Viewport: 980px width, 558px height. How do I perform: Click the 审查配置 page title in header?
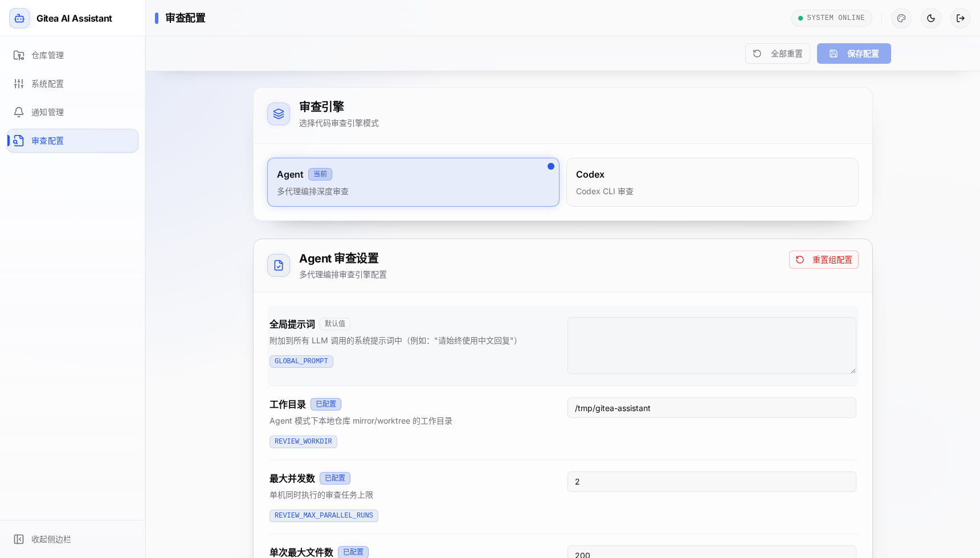pyautogui.click(x=185, y=18)
